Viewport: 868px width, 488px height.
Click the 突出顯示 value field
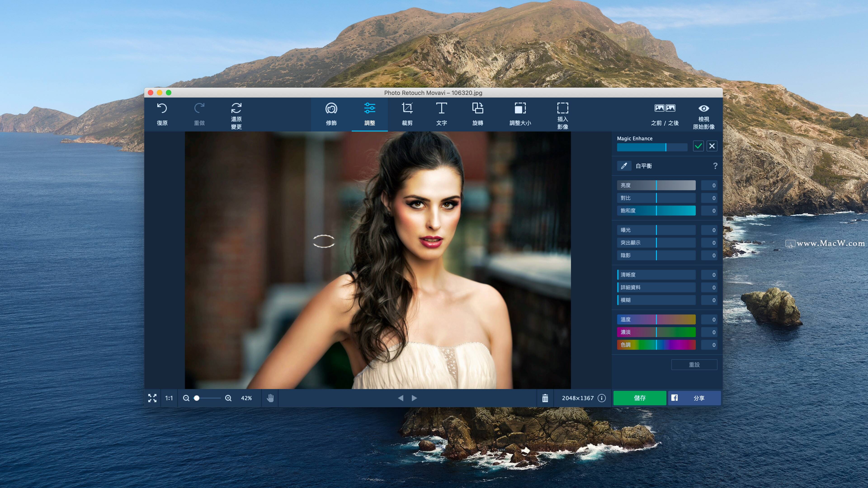point(709,242)
